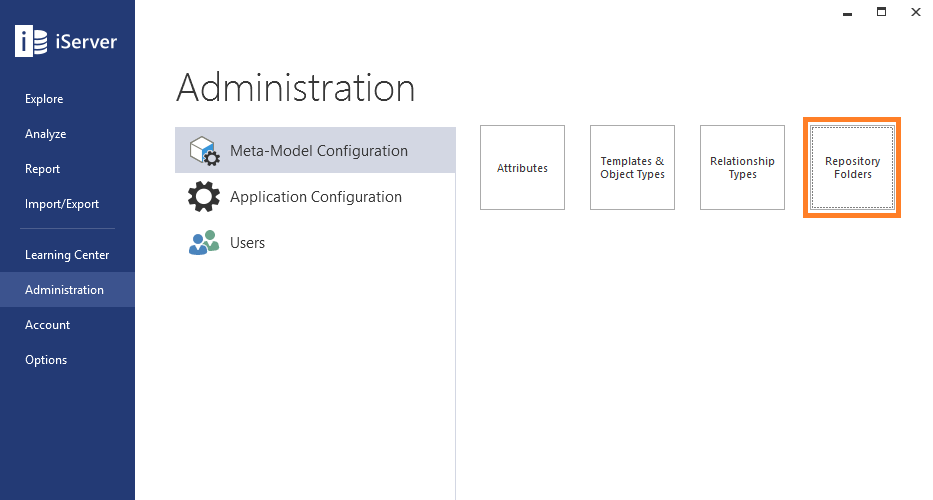Open the Attributes tile
The image size is (933, 500).
tap(522, 167)
